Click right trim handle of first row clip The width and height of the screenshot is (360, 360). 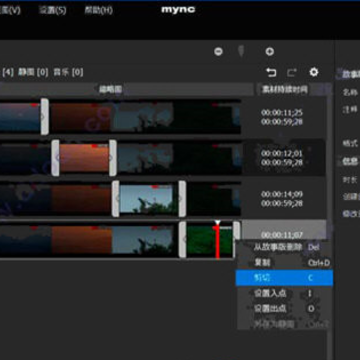(44, 117)
